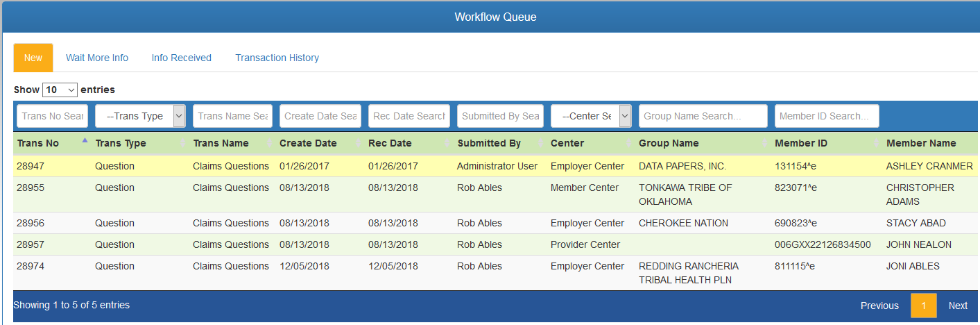Select the New tab

[33, 58]
